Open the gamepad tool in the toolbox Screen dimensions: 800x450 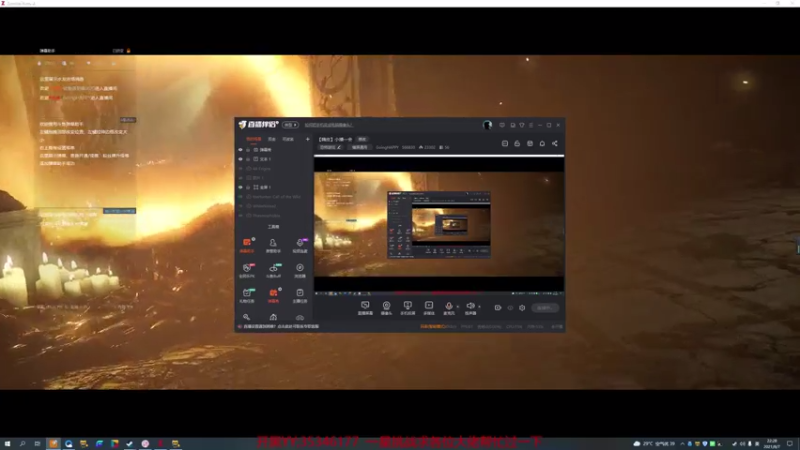coord(300,317)
